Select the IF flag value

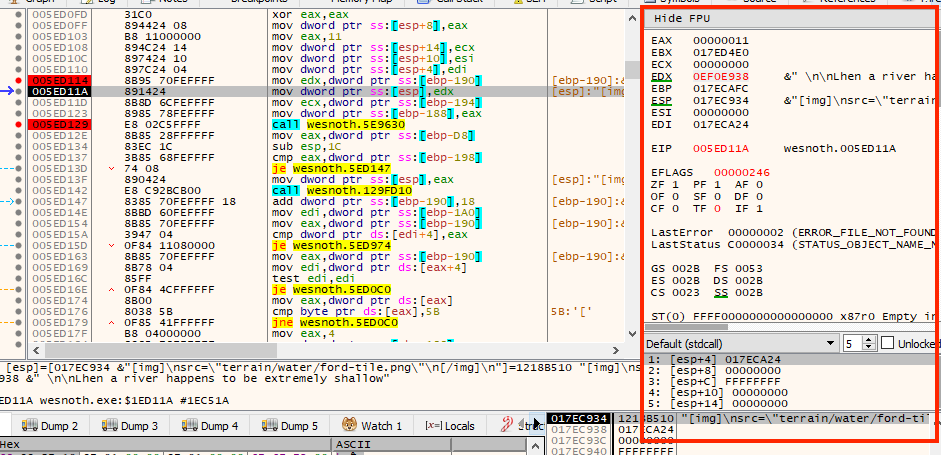pyautogui.click(x=759, y=209)
